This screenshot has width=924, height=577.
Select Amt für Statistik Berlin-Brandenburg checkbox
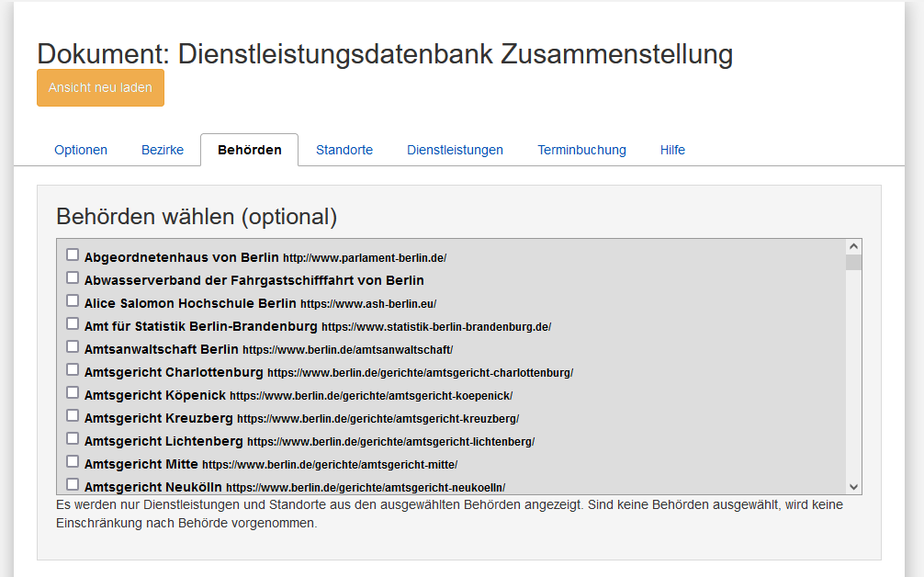point(73,323)
